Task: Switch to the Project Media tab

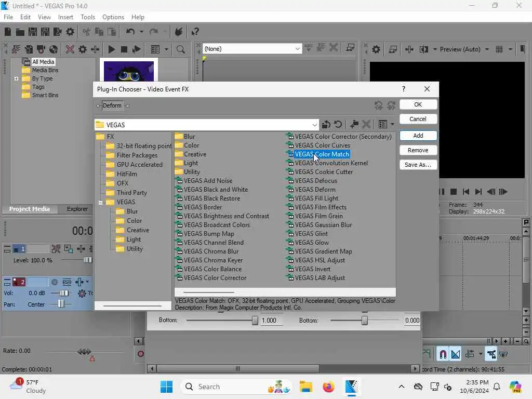Action: click(x=29, y=209)
